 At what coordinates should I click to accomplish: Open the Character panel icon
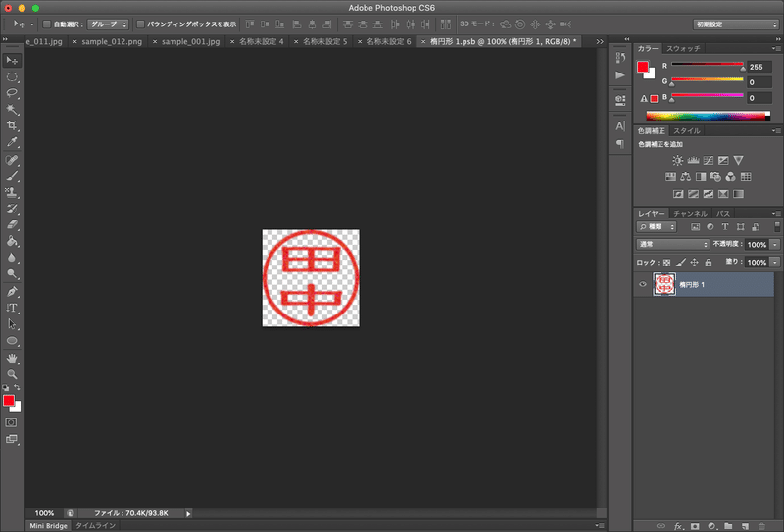click(620, 126)
